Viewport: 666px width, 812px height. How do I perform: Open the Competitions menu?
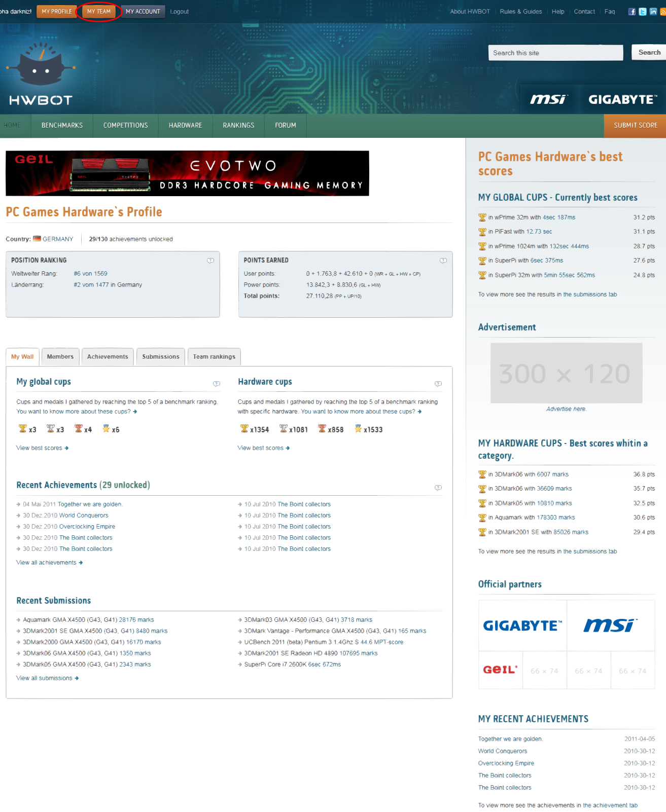126,126
